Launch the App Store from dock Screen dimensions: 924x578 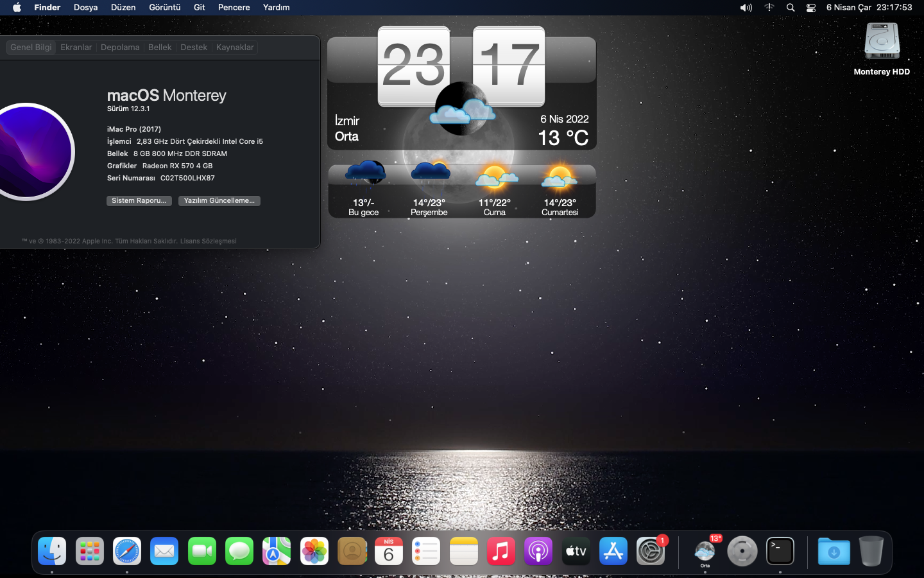click(613, 552)
